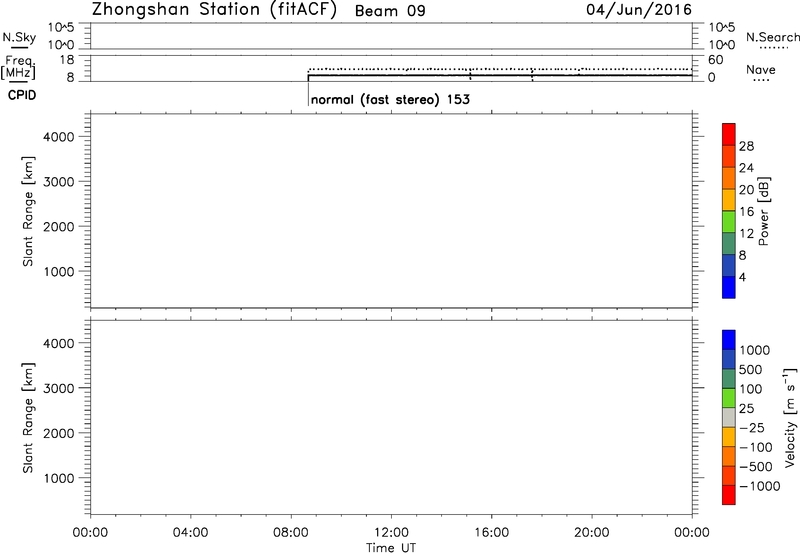The width and height of the screenshot is (800, 554).
Task: Click the gray 25 to -25 Velocity colorbar segment
Action: pyautogui.click(x=729, y=417)
